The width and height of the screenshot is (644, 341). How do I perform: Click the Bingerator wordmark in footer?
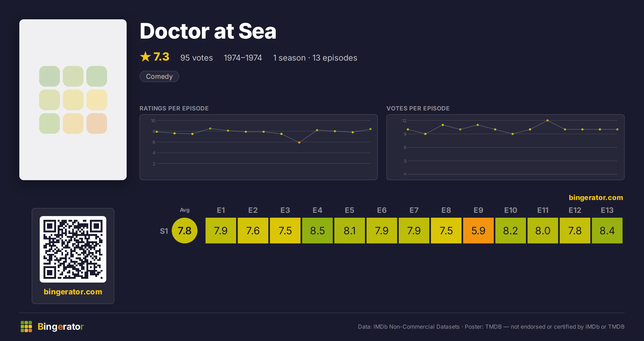61,327
